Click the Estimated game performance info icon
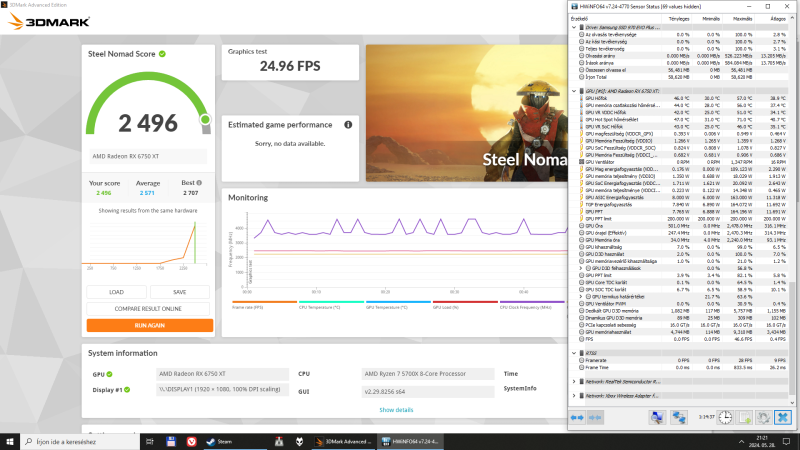This screenshot has height=450, width=800. 348,124
